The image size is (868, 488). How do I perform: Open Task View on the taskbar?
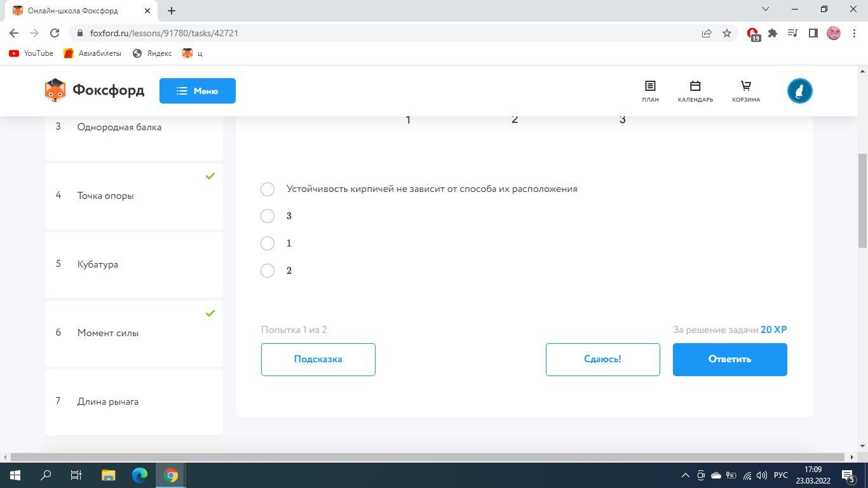[76, 475]
